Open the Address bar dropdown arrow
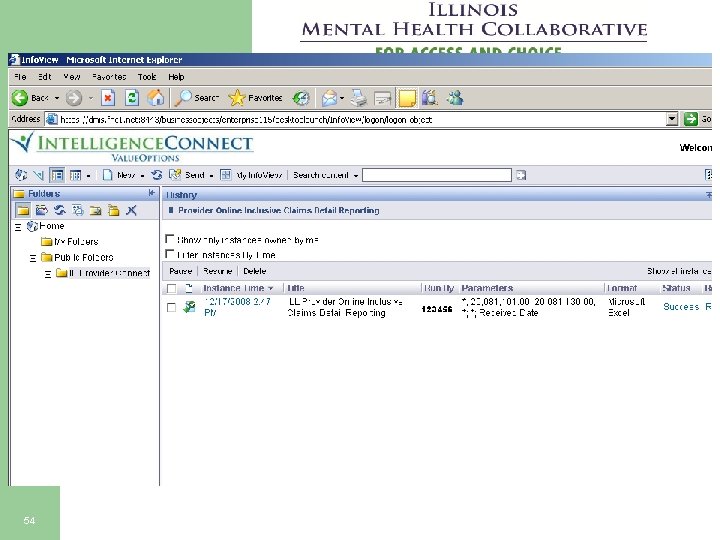The width and height of the screenshot is (720, 540). tap(672, 119)
